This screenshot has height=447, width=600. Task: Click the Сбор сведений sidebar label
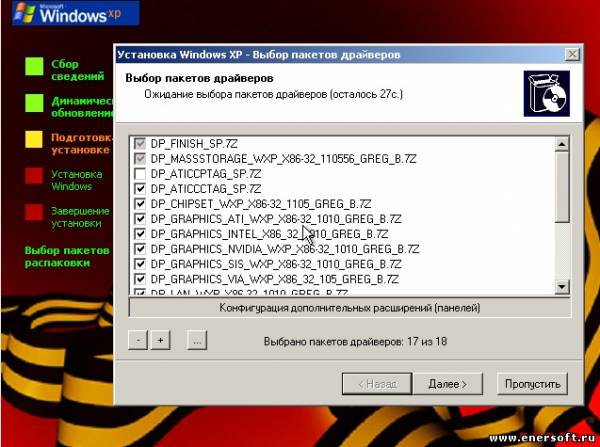tap(78, 70)
